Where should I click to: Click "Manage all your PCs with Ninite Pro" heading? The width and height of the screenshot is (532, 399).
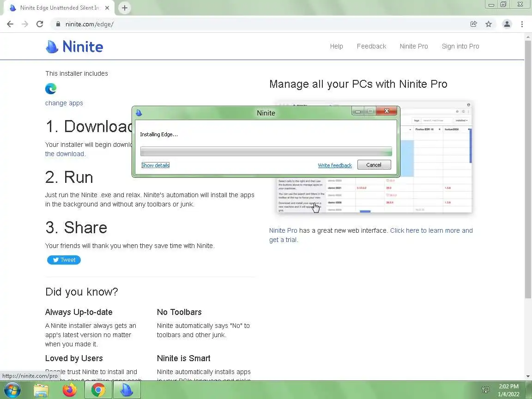[358, 84]
